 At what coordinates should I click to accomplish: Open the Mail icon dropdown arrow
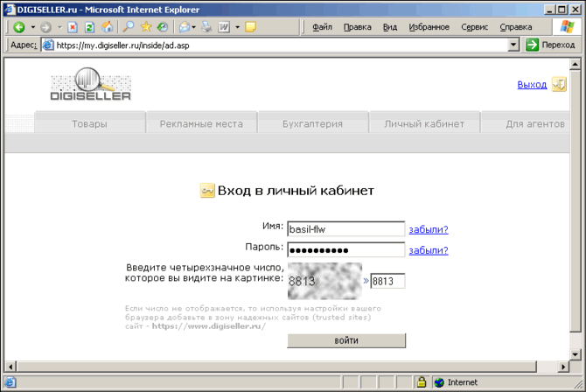(193, 27)
